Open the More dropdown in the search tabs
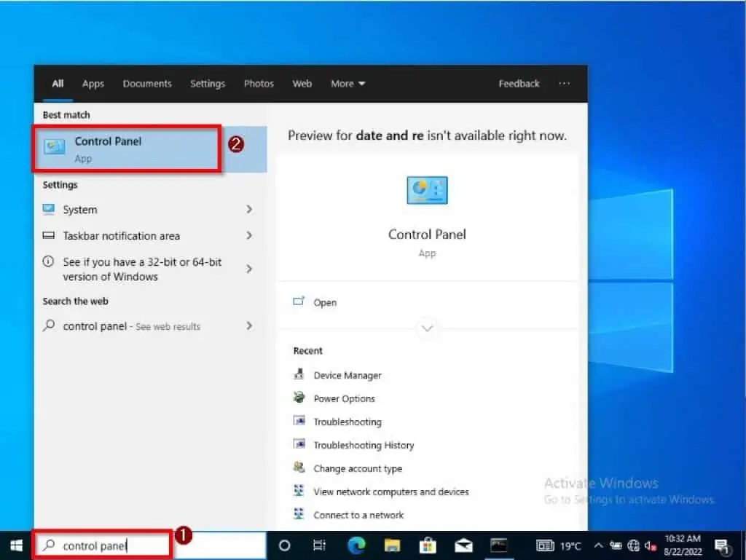746x560 pixels. [x=348, y=84]
